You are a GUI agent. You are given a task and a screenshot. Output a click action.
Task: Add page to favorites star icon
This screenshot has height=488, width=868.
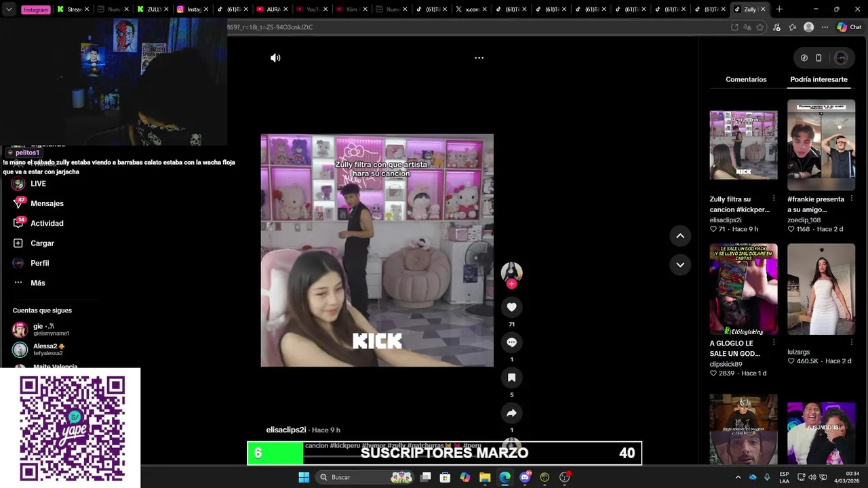click(x=760, y=27)
